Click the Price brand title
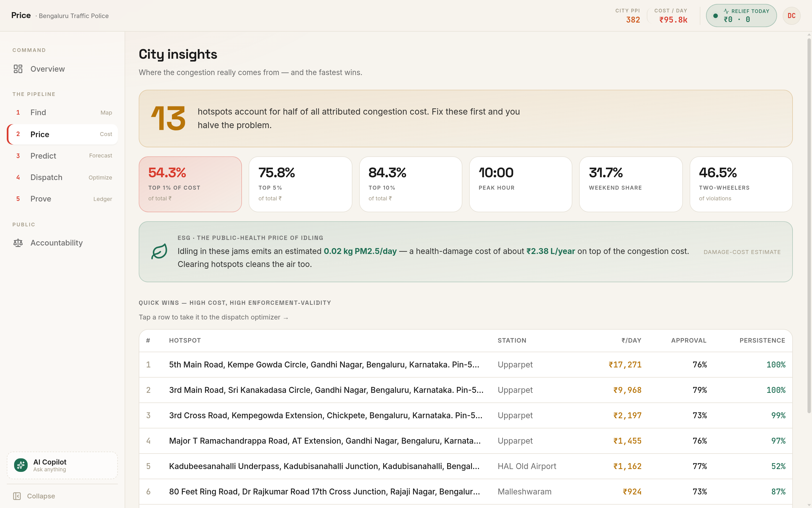This screenshot has width=812, height=508. point(21,16)
